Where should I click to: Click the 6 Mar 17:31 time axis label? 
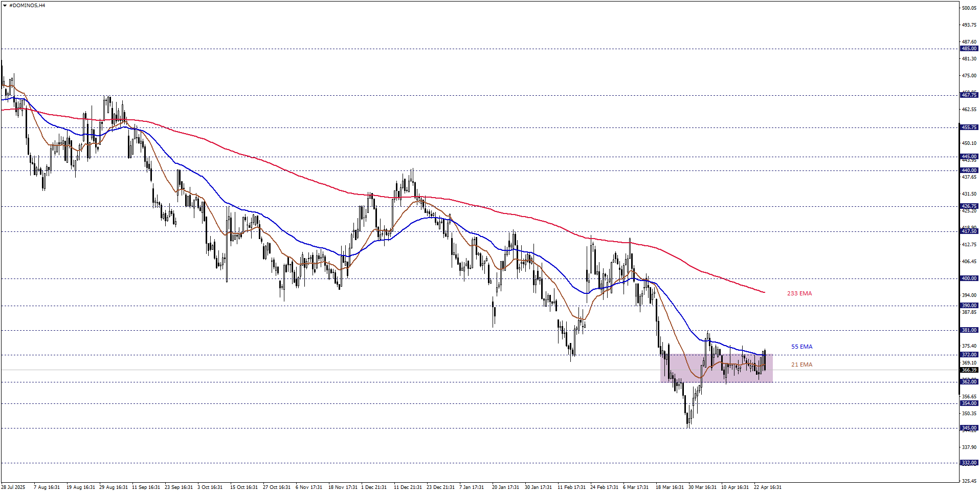click(636, 487)
